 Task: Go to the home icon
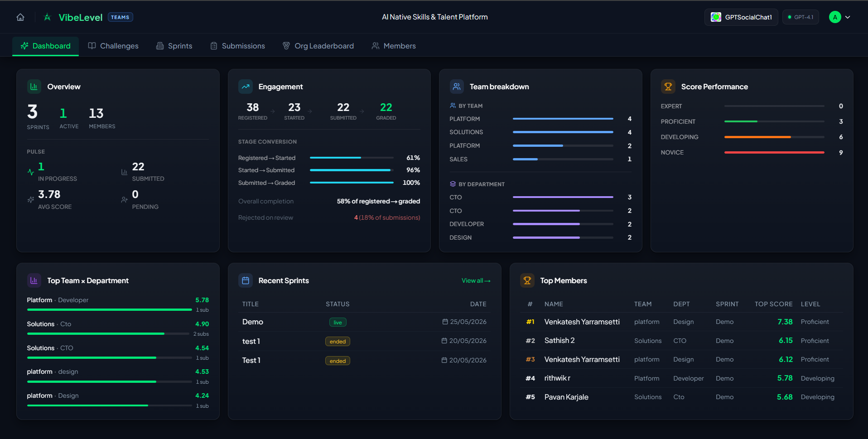pyautogui.click(x=20, y=17)
